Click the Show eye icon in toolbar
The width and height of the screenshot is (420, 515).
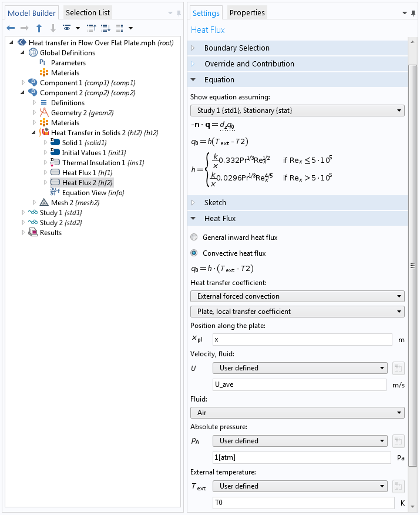click(66, 28)
